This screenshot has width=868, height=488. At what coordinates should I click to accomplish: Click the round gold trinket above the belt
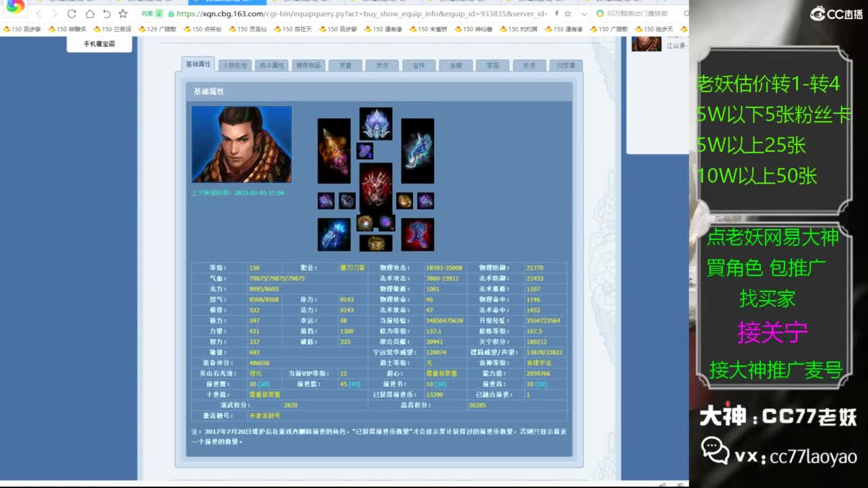[366, 223]
